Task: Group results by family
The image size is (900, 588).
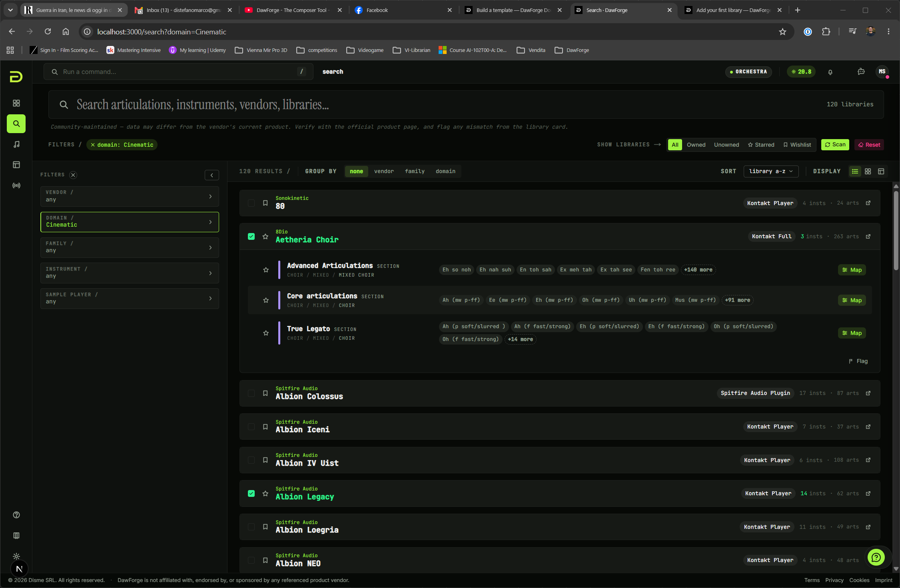Action: pos(415,171)
